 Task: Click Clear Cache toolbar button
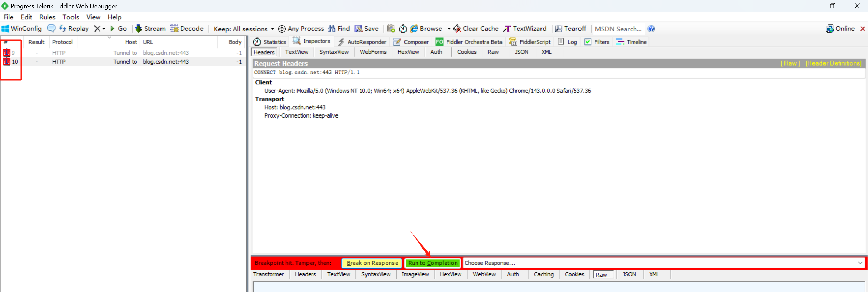[x=476, y=29]
